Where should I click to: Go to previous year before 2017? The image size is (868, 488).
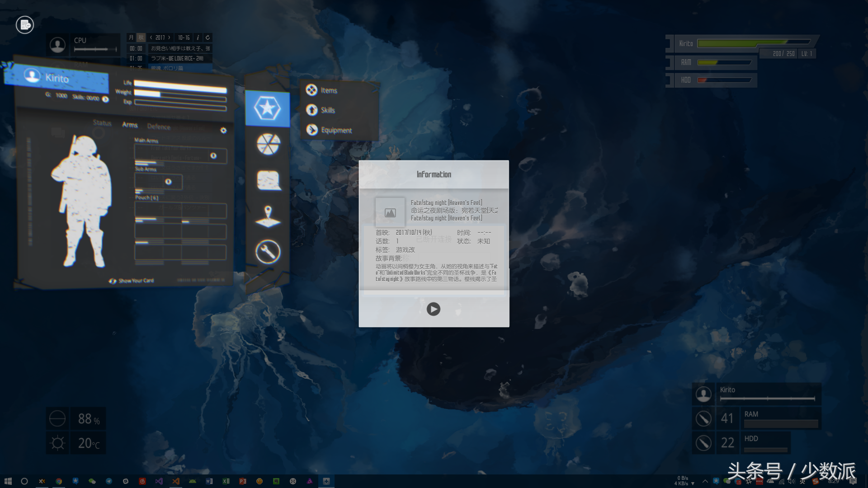click(151, 38)
